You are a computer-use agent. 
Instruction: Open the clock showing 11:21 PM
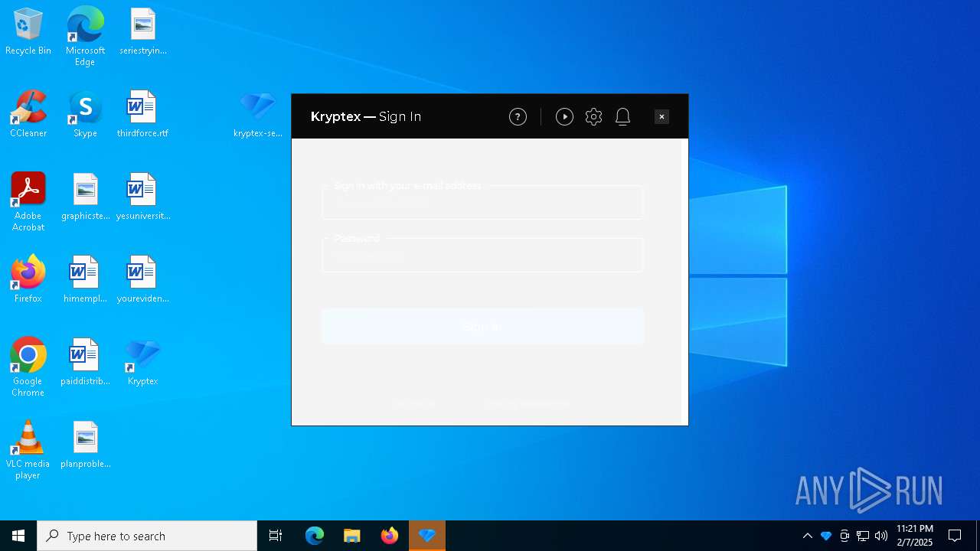(915, 536)
